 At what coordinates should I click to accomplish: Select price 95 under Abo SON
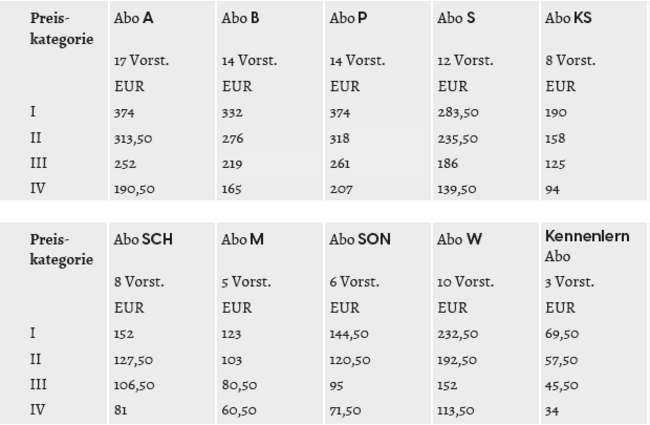pyautogui.click(x=337, y=386)
